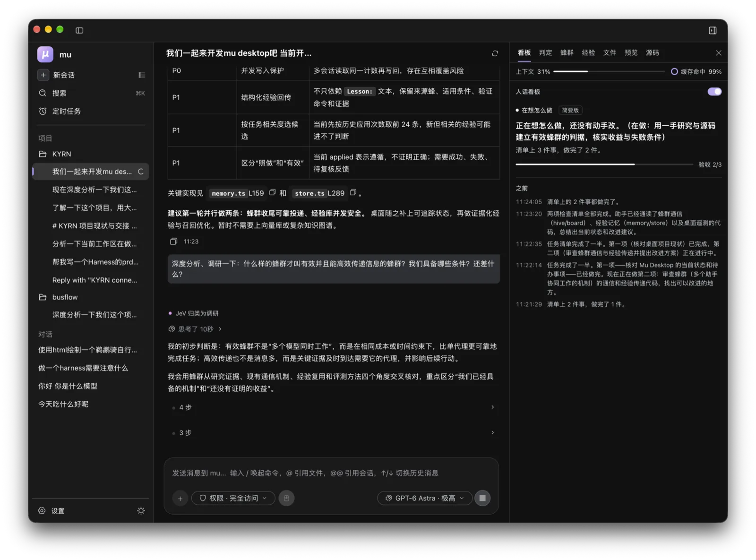Click the memory.ts code reference
This screenshot has width=756, height=560.
point(228,193)
